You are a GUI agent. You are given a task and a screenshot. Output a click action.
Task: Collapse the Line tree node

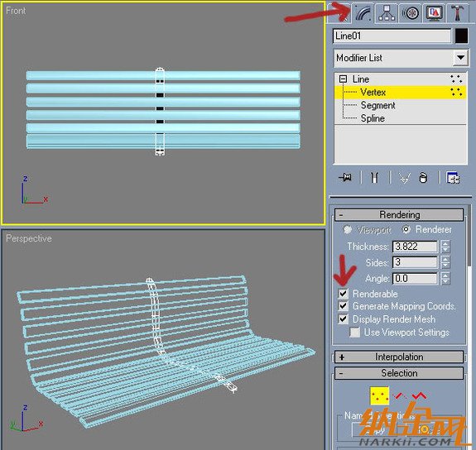pos(343,79)
